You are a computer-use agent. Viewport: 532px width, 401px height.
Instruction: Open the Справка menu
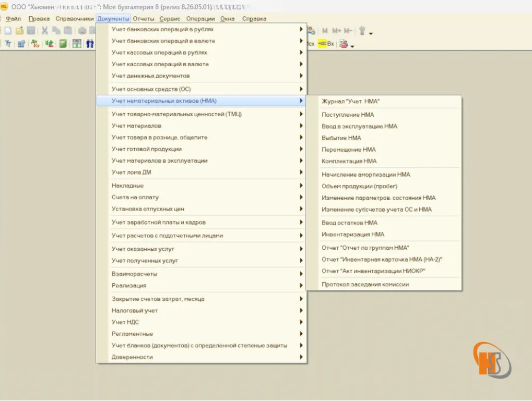coord(254,19)
